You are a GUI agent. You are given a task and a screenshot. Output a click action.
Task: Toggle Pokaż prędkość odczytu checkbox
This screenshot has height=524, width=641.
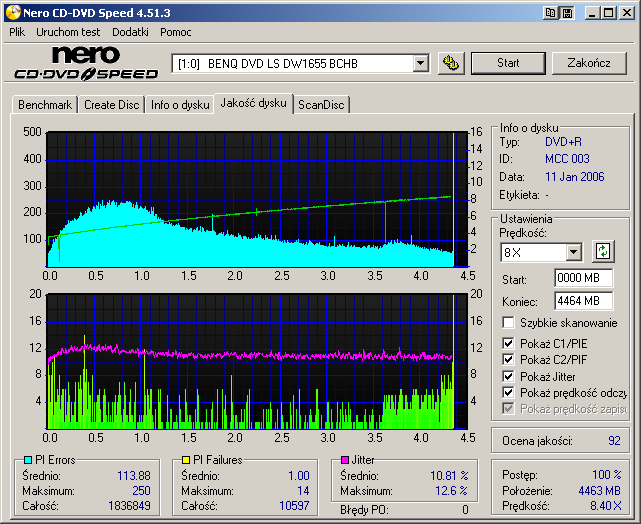508,392
